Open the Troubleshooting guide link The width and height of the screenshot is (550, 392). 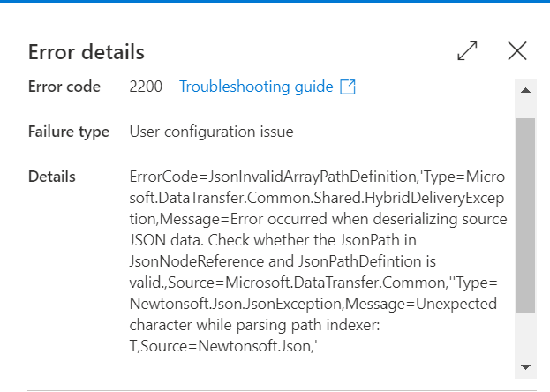coord(256,87)
